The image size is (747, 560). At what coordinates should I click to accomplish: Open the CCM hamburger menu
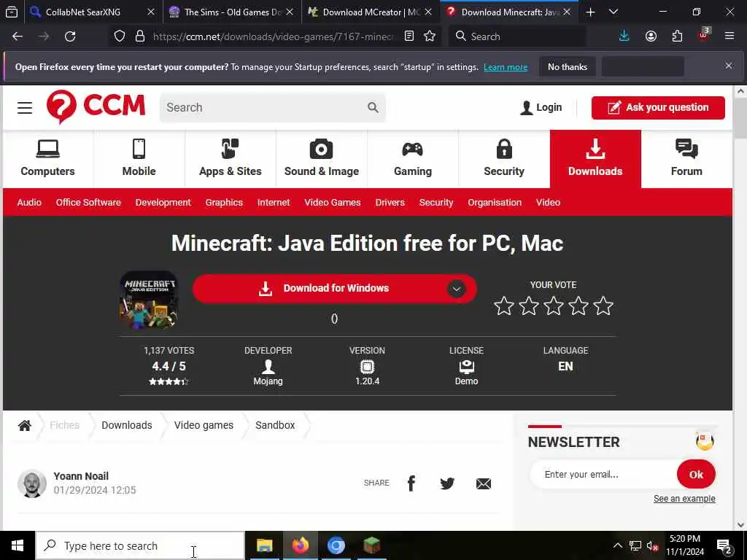pyautogui.click(x=25, y=108)
